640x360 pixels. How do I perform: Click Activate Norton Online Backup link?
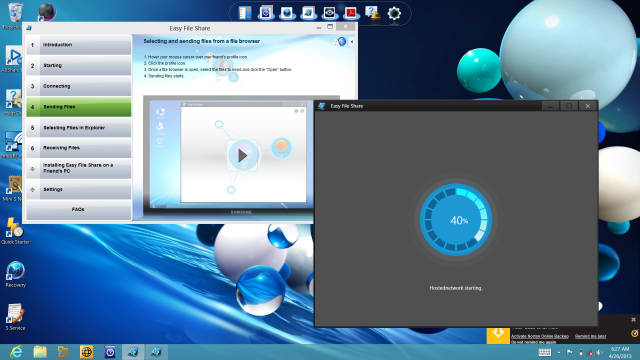point(540,336)
